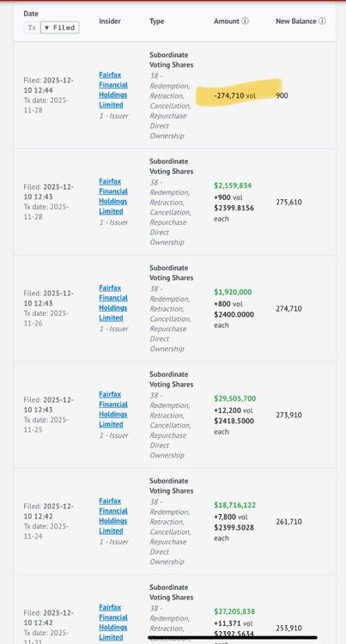The image size is (346, 644).
Task: Open Fairfax Financial link in +7,800 vol row
Action: coord(113,516)
